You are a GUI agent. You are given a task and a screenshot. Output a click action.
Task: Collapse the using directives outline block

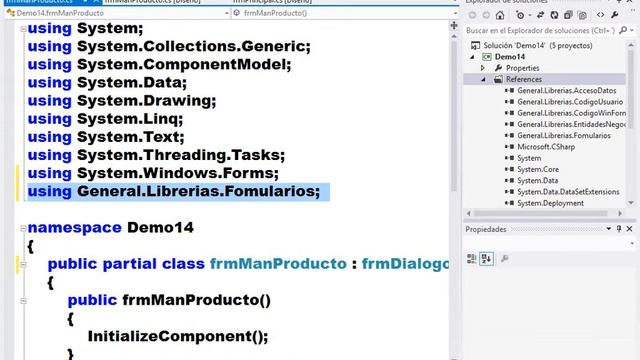[23, 29]
